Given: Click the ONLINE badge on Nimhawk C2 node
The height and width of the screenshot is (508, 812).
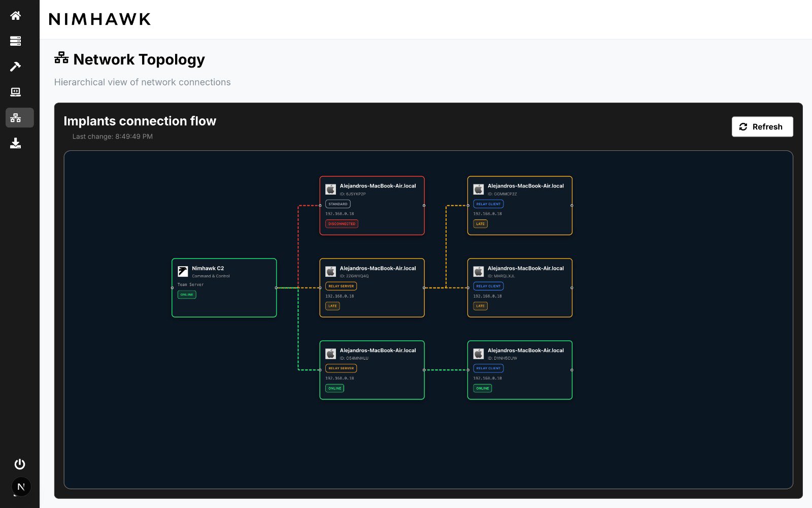Looking at the screenshot, I should [187, 295].
